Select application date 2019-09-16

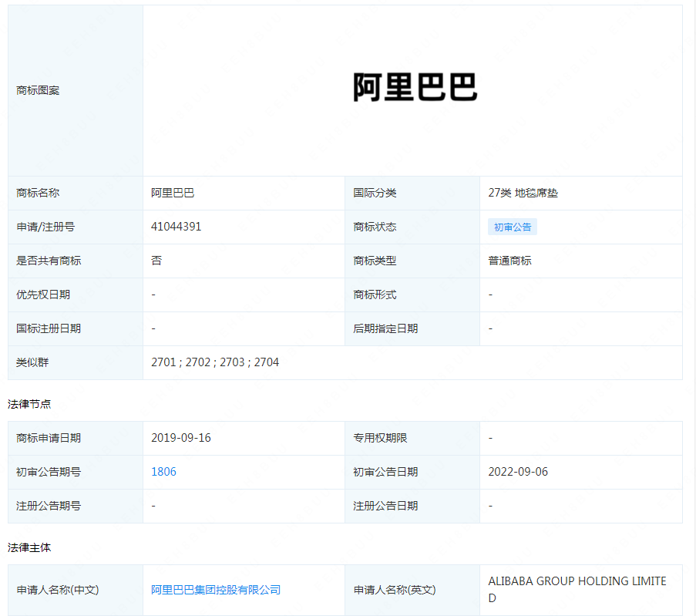click(x=180, y=438)
